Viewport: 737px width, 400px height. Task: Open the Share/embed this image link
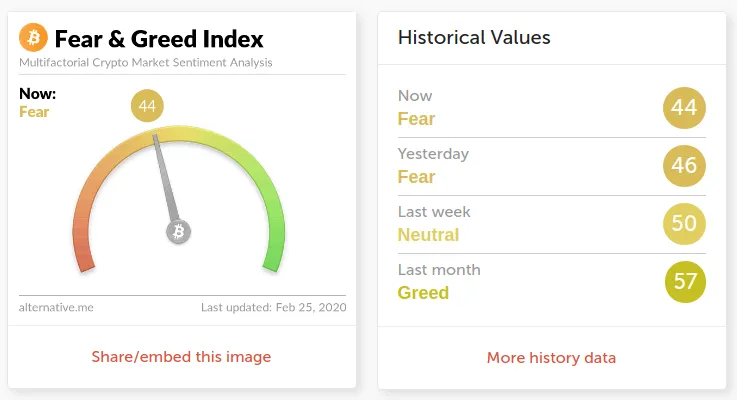(181, 357)
